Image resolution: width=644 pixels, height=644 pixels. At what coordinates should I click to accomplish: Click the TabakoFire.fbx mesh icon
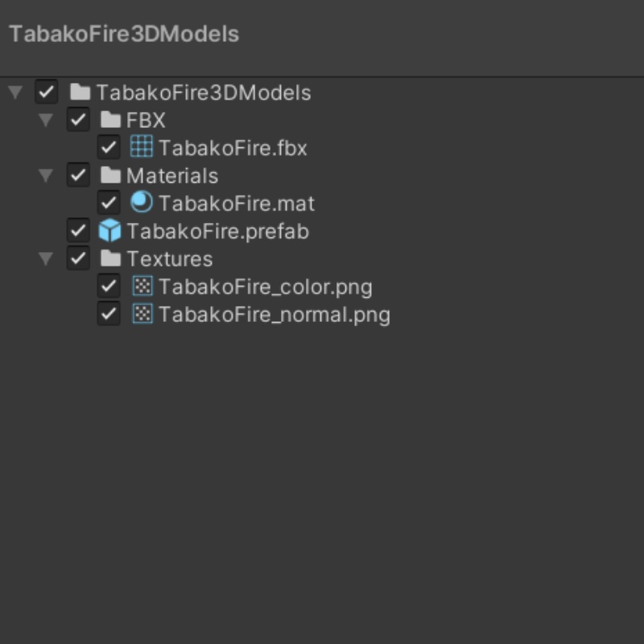tap(141, 147)
